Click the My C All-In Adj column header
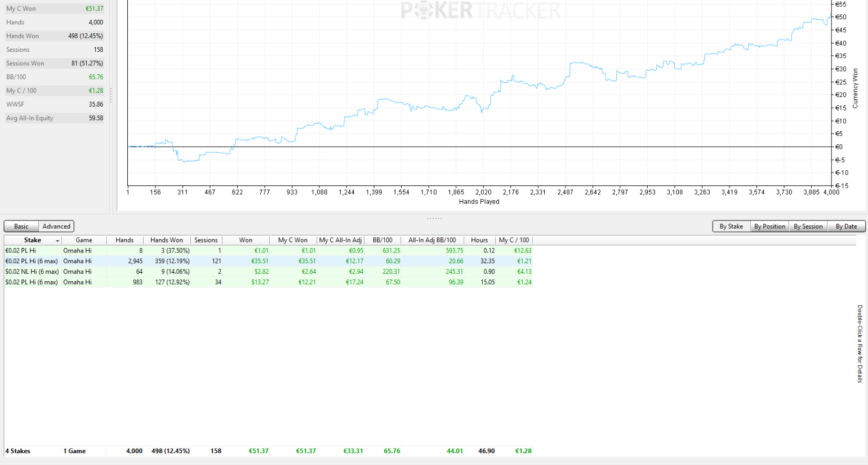Viewport: 868px width, 465px height. pos(340,240)
